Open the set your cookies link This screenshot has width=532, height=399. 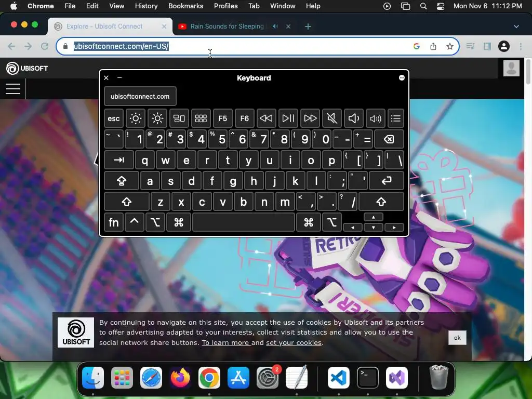(x=294, y=343)
